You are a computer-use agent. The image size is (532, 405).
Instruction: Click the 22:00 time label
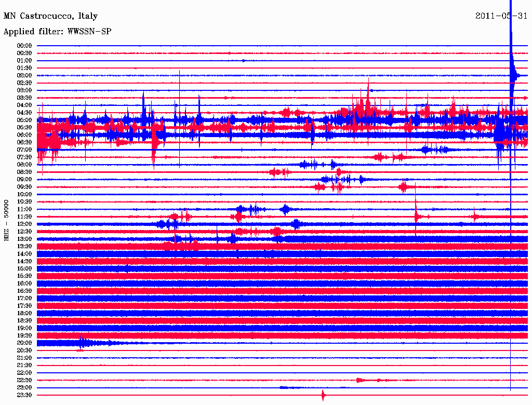(24, 373)
